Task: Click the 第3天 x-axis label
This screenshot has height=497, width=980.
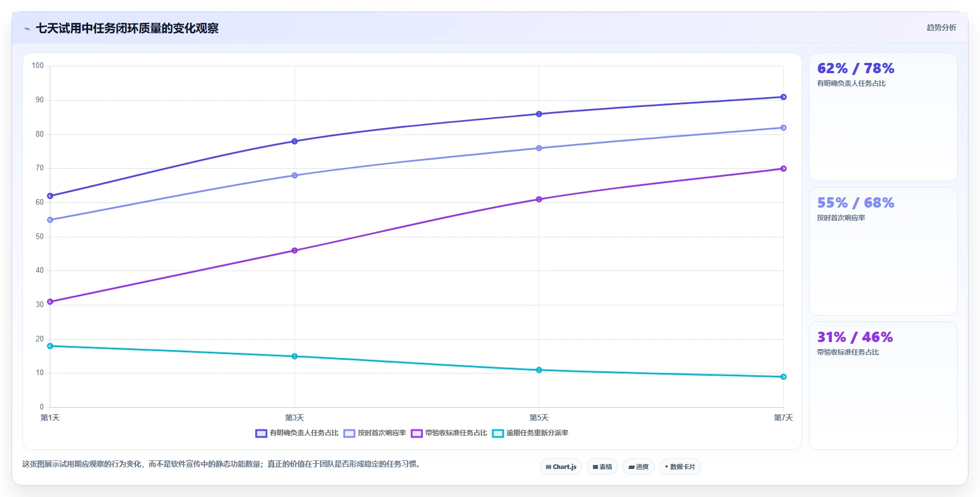Action: (294, 418)
